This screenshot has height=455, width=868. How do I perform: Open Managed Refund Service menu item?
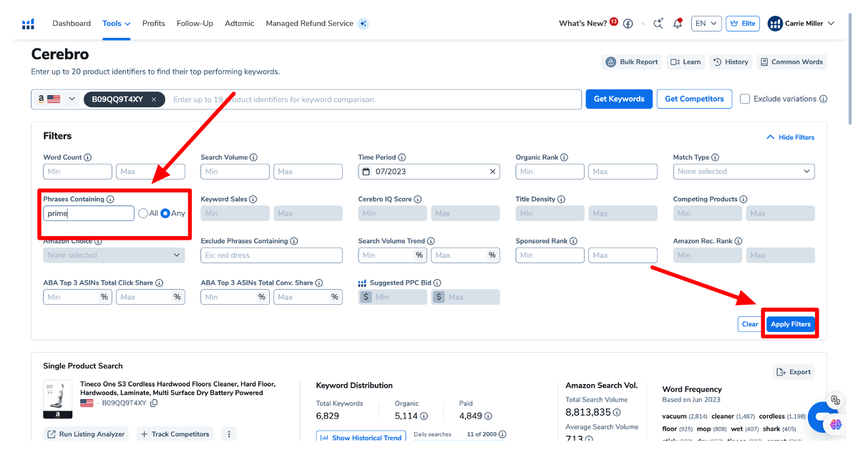point(310,24)
